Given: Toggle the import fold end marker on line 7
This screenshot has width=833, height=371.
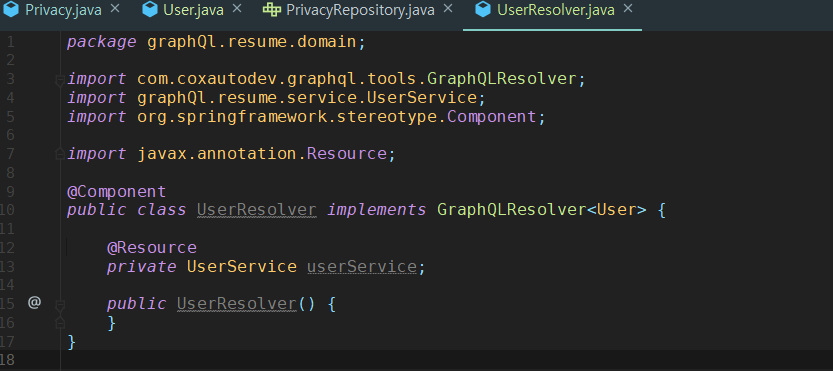Looking at the screenshot, I should 60,155.
